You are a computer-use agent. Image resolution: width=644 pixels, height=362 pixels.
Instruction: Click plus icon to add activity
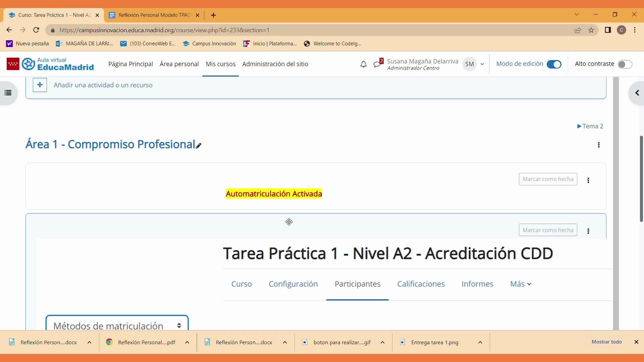40,85
